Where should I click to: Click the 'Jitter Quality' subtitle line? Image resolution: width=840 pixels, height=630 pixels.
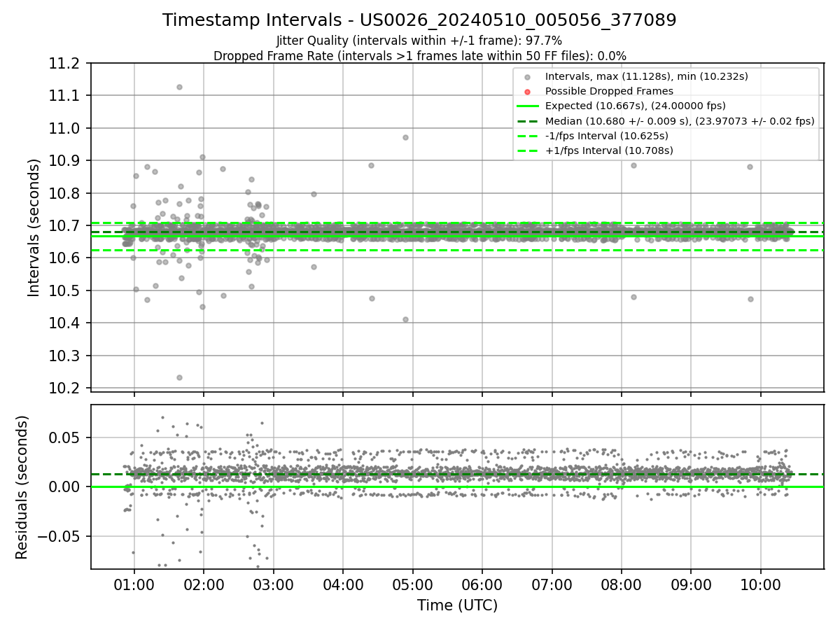(419, 41)
